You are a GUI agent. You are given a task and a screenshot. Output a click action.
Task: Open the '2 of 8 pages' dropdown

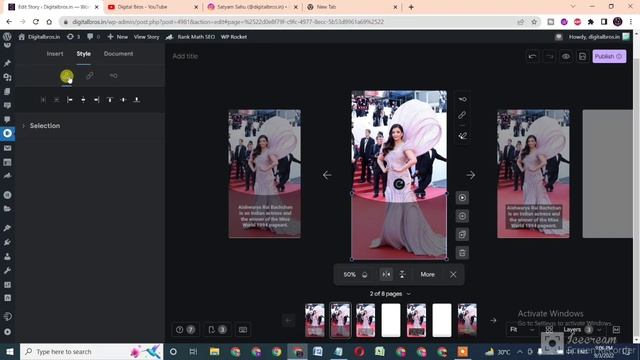point(390,294)
